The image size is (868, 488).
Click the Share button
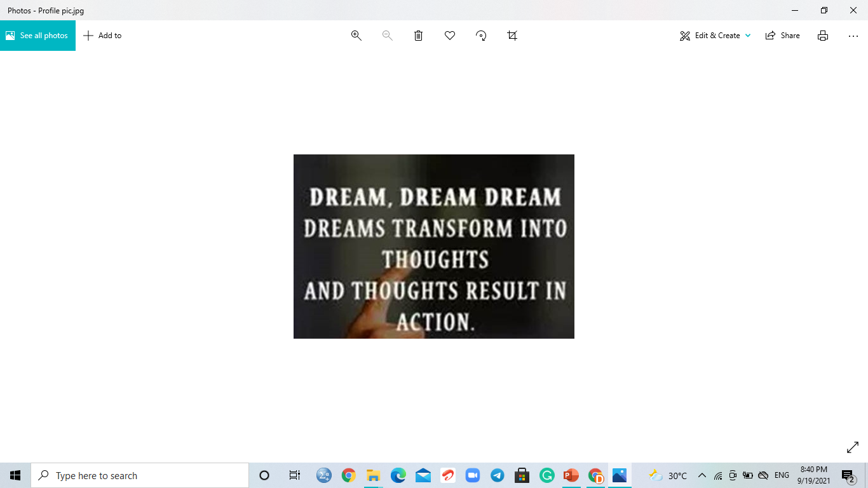tap(783, 36)
